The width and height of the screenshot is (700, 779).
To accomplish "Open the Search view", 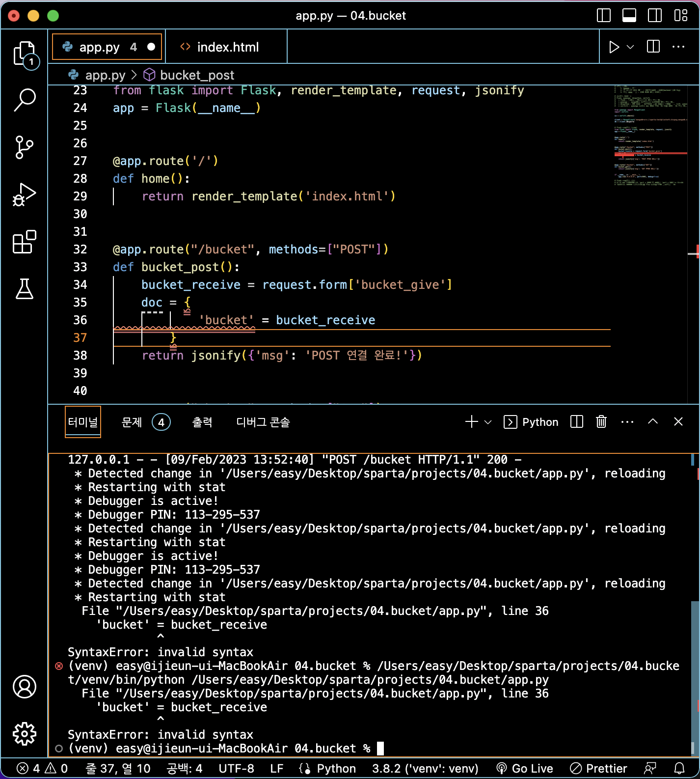I will click(25, 100).
